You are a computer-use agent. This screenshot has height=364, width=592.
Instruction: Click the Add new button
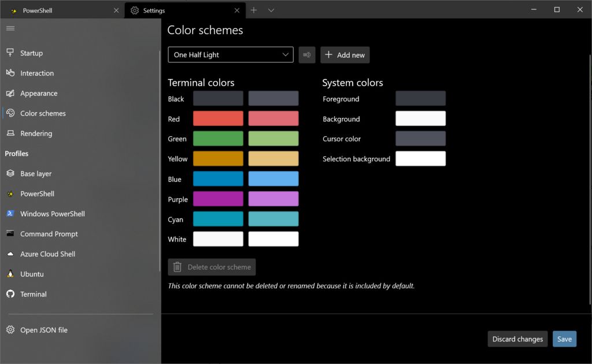point(345,55)
